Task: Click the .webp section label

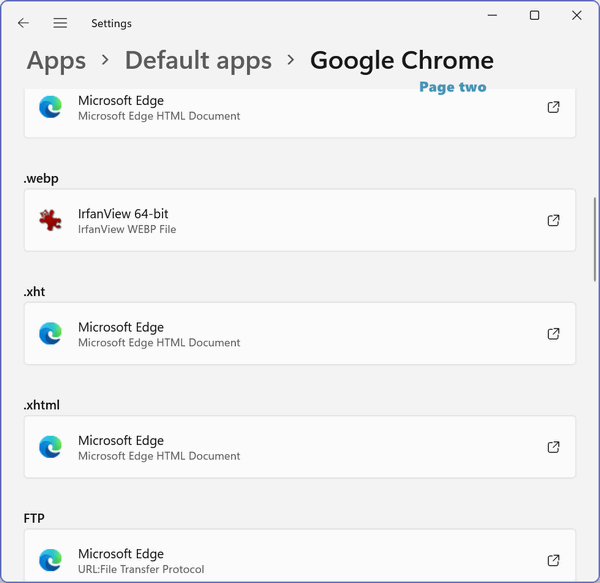Action: click(41, 179)
